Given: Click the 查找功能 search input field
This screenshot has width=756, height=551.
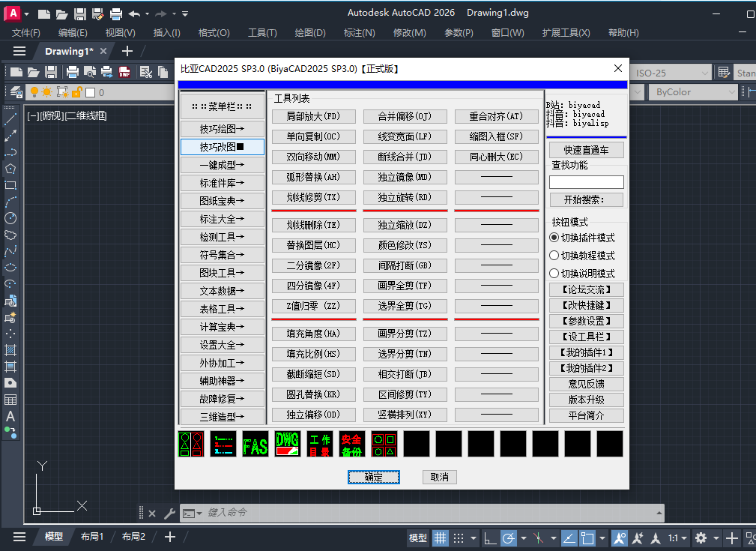Looking at the screenshot, I should (x=586, y=182).
